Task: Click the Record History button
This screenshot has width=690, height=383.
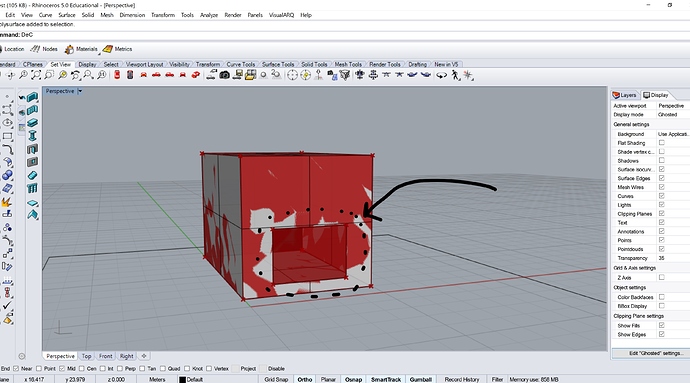Action: [x=462, y=379]
